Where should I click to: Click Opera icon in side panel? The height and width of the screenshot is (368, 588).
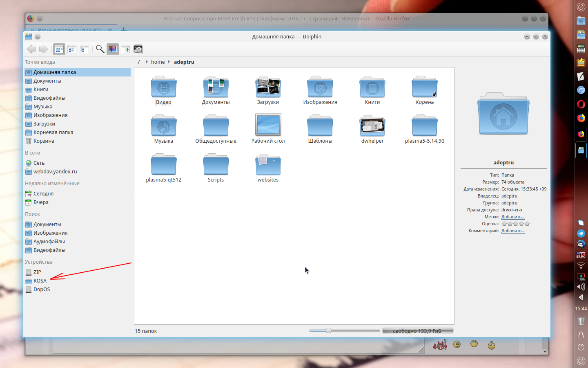[581, 104]
